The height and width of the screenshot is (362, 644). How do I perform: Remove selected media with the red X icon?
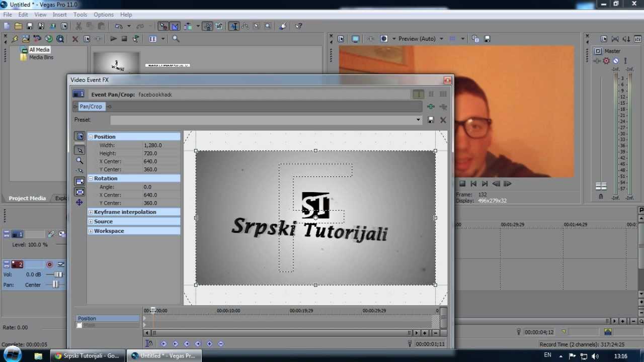point(75,39)
